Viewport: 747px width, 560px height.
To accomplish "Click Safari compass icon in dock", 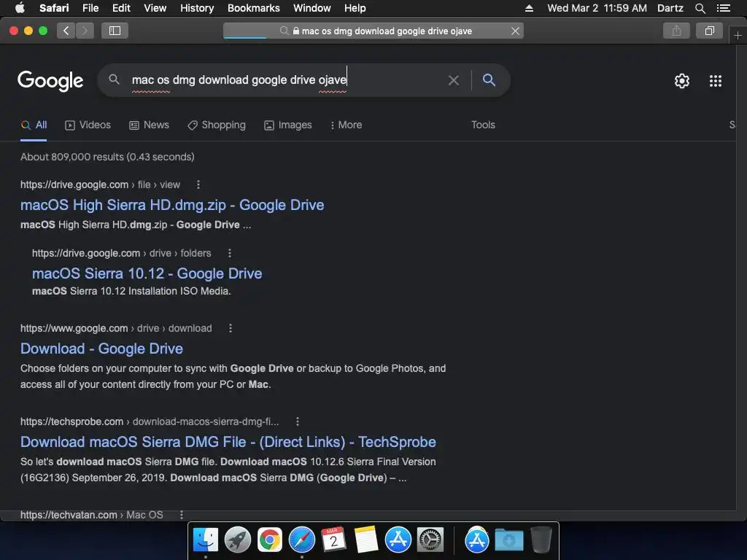I will 301,540.
